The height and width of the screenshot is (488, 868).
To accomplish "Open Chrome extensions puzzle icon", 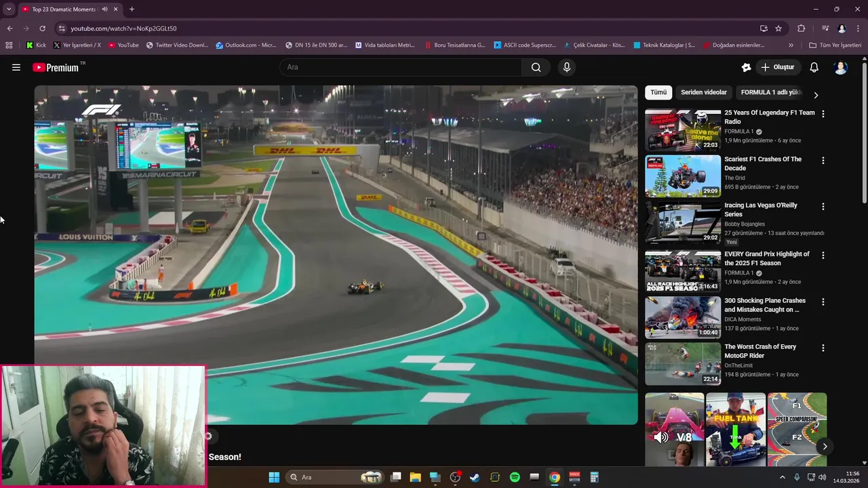I will 802,28.
